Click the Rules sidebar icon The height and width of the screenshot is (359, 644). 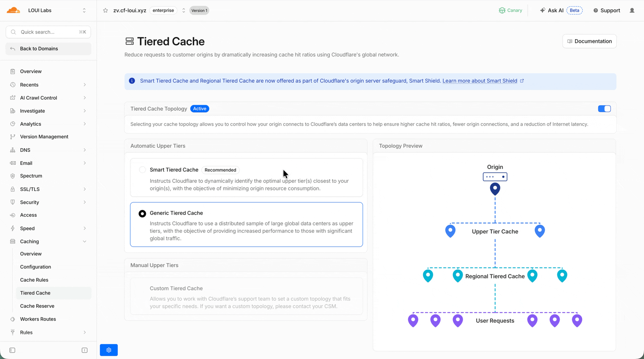click(x=13, y=333)
